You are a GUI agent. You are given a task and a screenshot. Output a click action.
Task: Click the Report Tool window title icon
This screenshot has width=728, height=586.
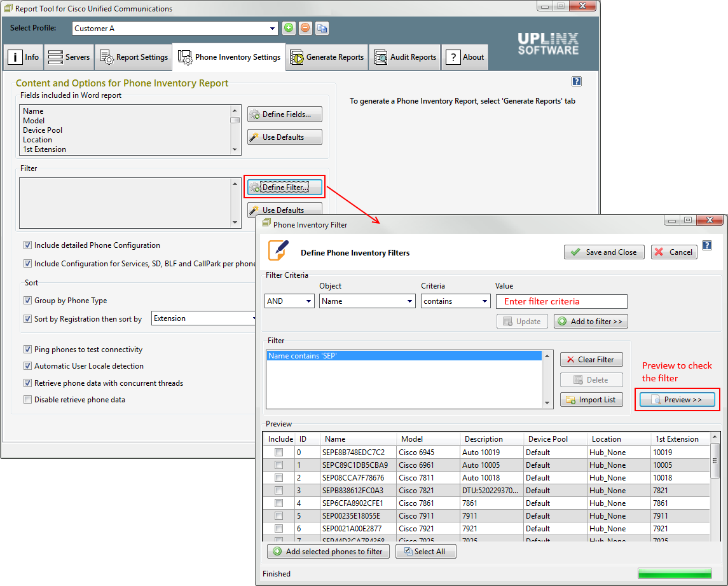click(x=8, y=8)
